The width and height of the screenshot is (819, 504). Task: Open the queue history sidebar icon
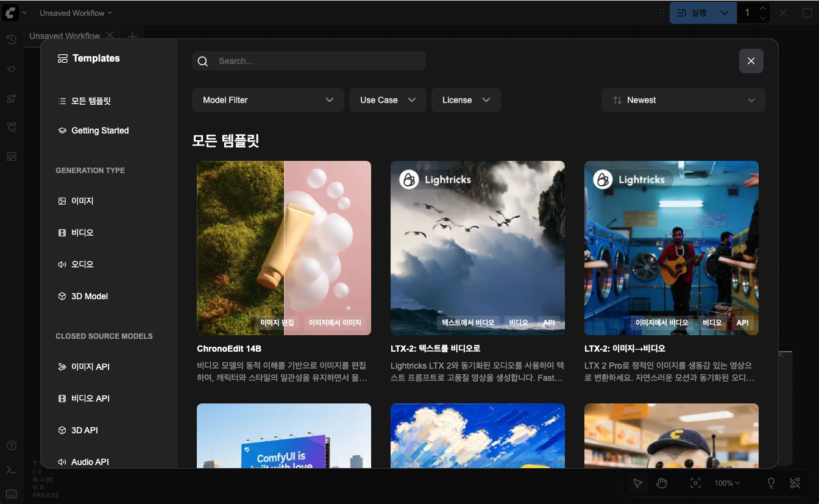tap(12, 40)
